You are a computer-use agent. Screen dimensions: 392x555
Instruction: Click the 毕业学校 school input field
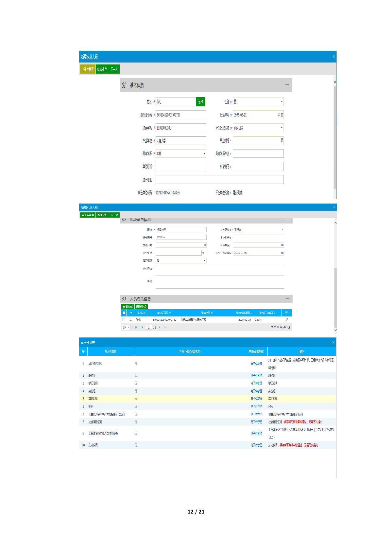(181, 141)
